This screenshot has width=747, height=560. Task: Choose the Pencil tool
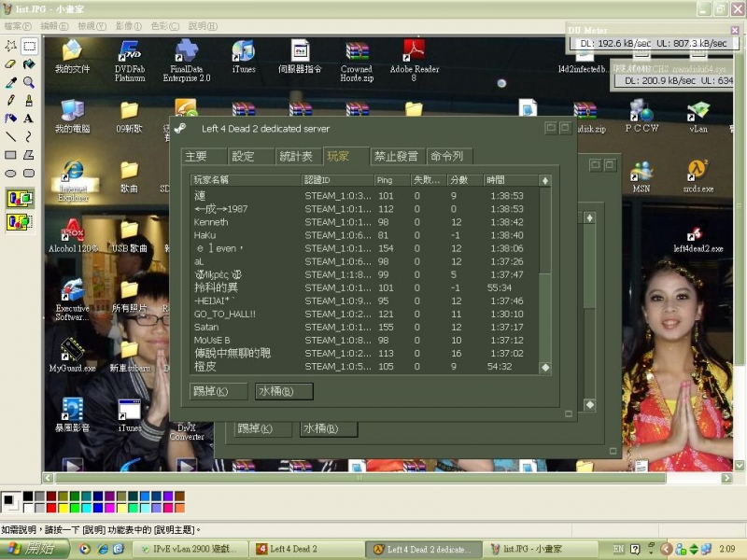point(10,100)
